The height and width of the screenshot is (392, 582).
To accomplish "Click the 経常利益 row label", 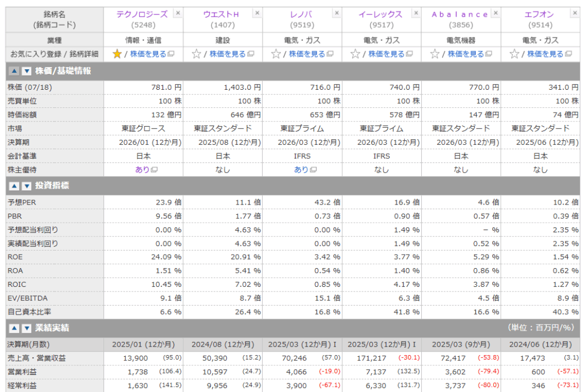I will (22, 386).
